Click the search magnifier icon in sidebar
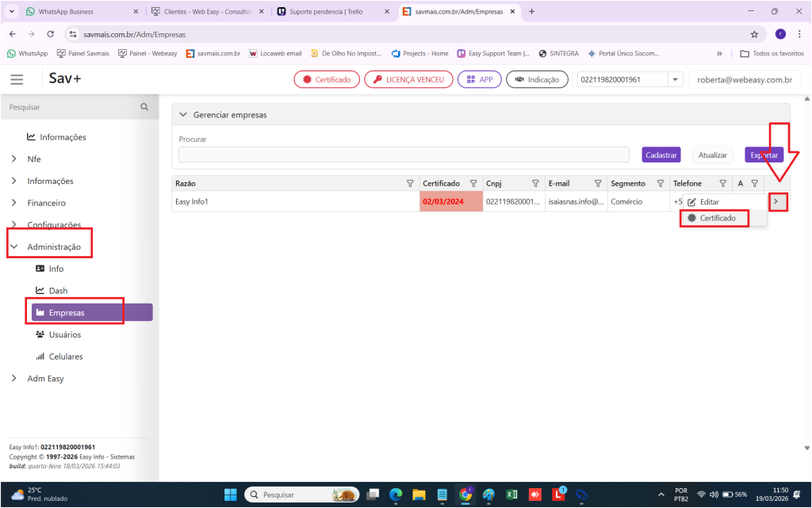This screenshot has height=508, width=812. pyautogui.click(x=144, y=107)
